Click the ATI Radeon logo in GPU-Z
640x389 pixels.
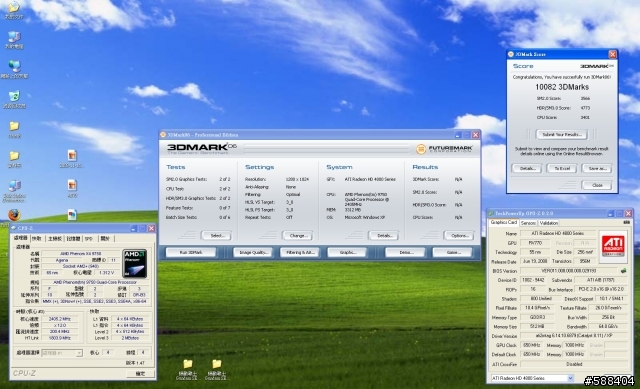pos(613,246)
